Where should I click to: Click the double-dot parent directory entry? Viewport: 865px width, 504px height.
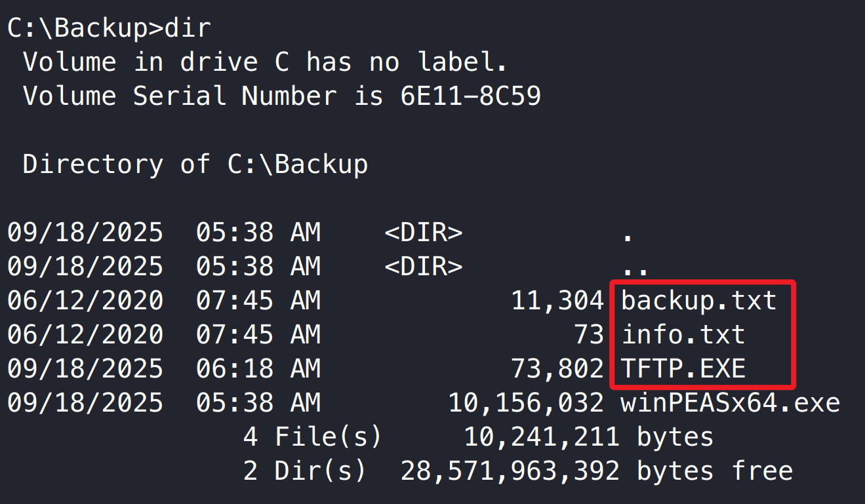[635, 267]
